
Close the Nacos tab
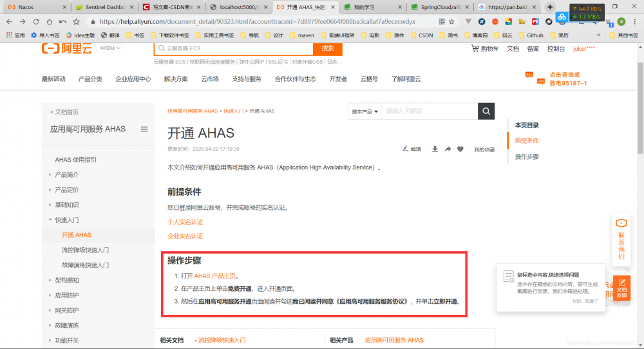click(64, 7)
